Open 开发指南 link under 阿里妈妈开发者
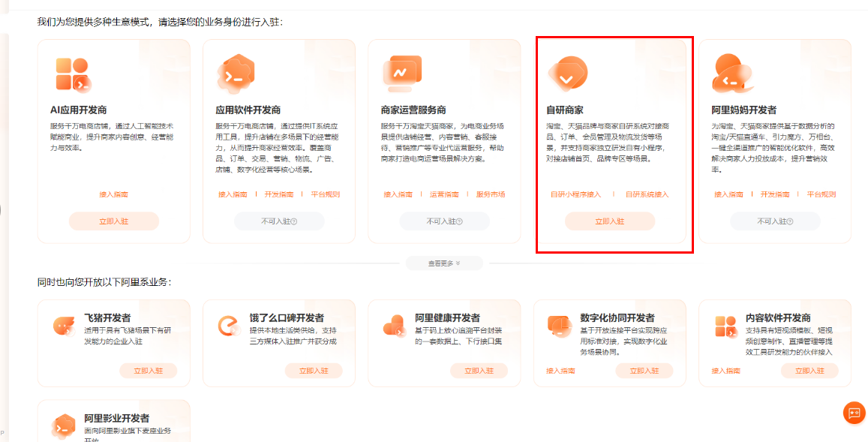Viewport: 868px width, 442px height. tap(775, 194)
